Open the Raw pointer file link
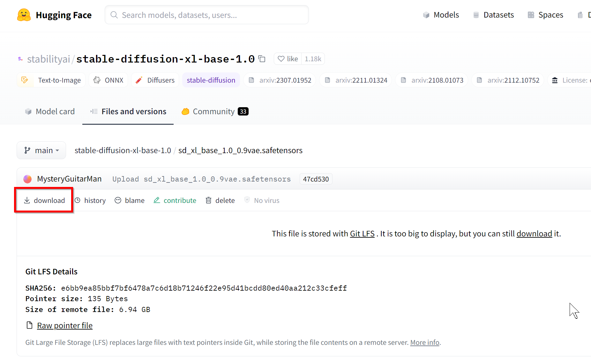Viewport: 591px width, 364px height. point(65,325)
